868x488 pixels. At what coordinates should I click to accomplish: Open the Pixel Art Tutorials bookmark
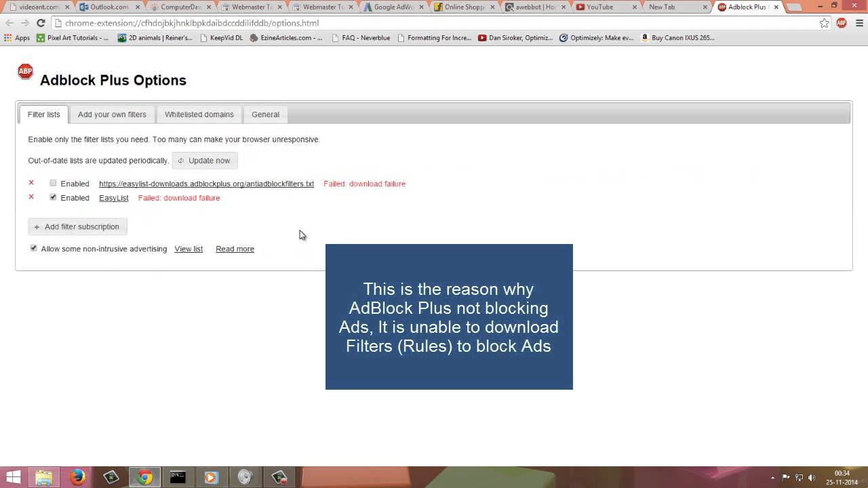click(73, 38)
